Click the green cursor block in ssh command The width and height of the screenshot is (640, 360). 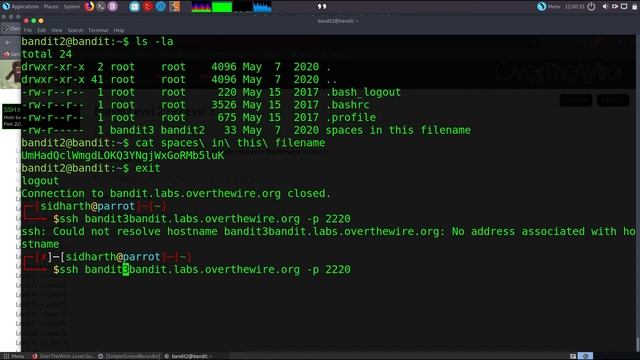pos(126,269)
